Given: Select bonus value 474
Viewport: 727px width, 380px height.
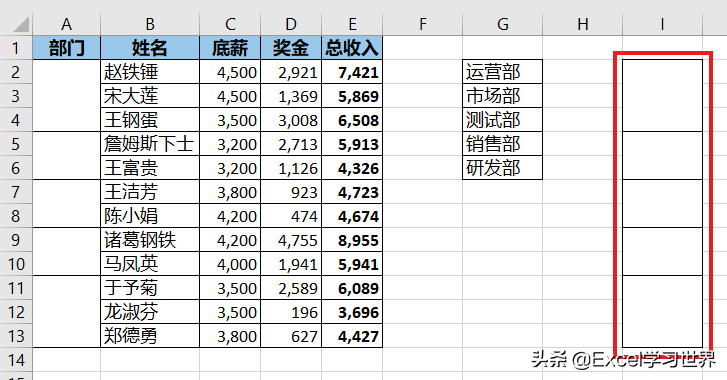Looking at the screenshot, I should click(291, 216).
